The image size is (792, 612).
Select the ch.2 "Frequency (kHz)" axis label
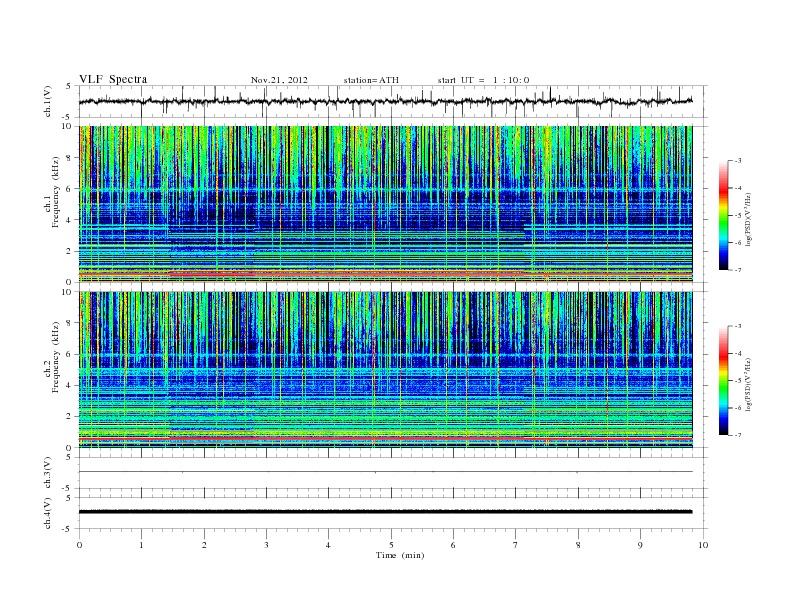tap(56, 356)
